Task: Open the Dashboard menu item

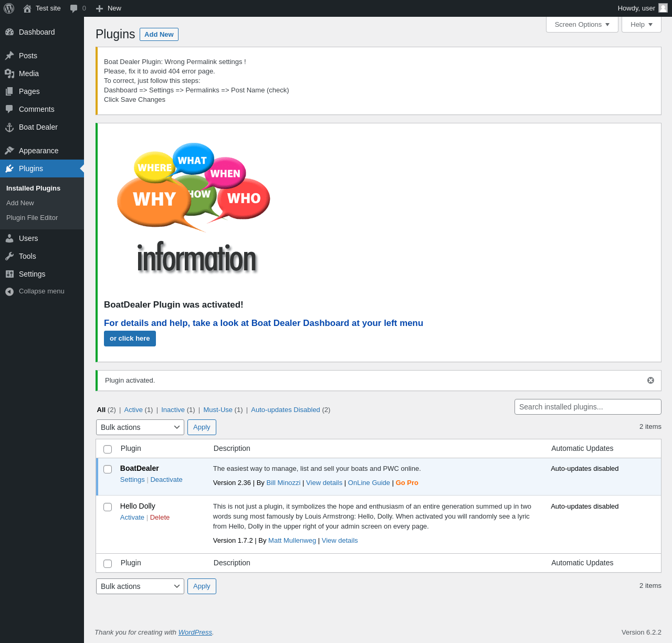Action: point(42,32)
